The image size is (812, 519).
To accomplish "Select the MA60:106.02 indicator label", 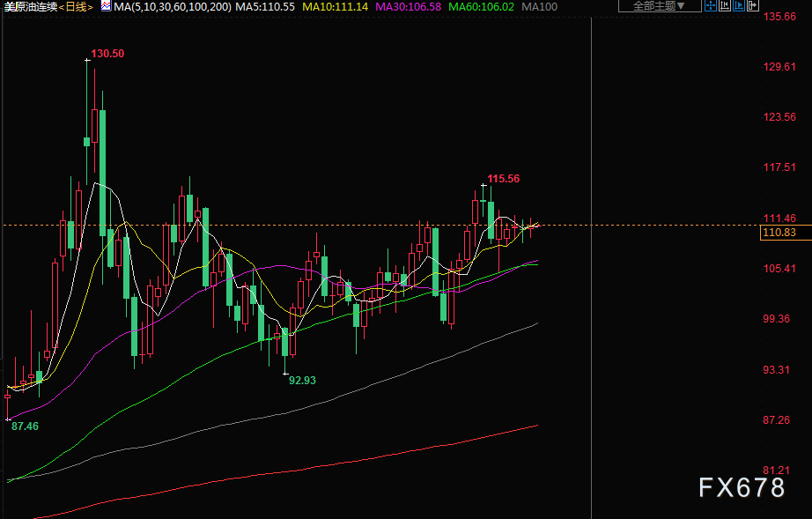I will point(481,6).
